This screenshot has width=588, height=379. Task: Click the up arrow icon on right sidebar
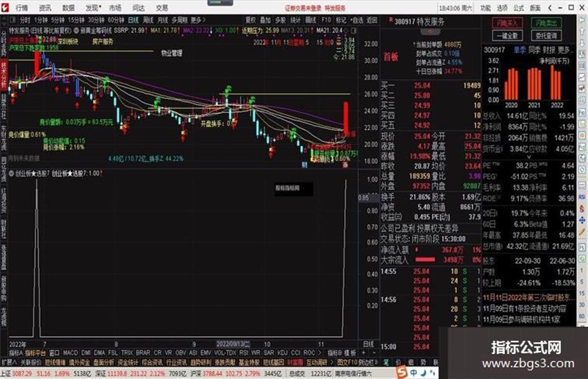pyautogui.click(x=582, y=32)
